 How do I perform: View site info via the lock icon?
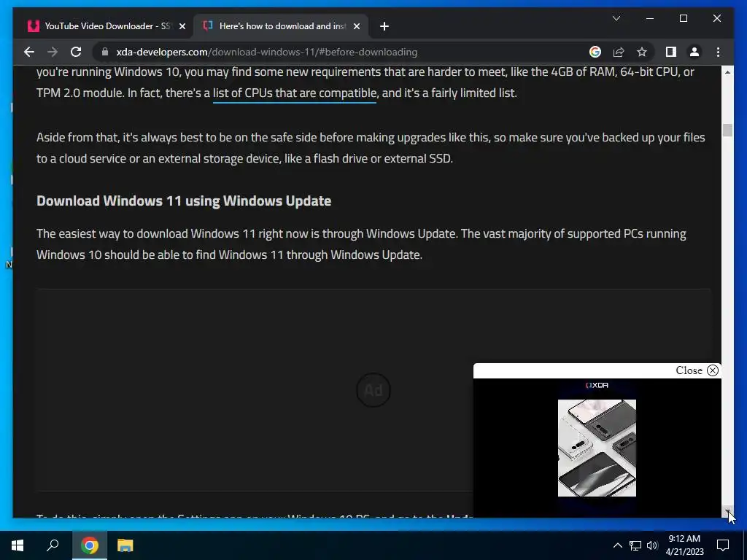click(x=105, y=52)
